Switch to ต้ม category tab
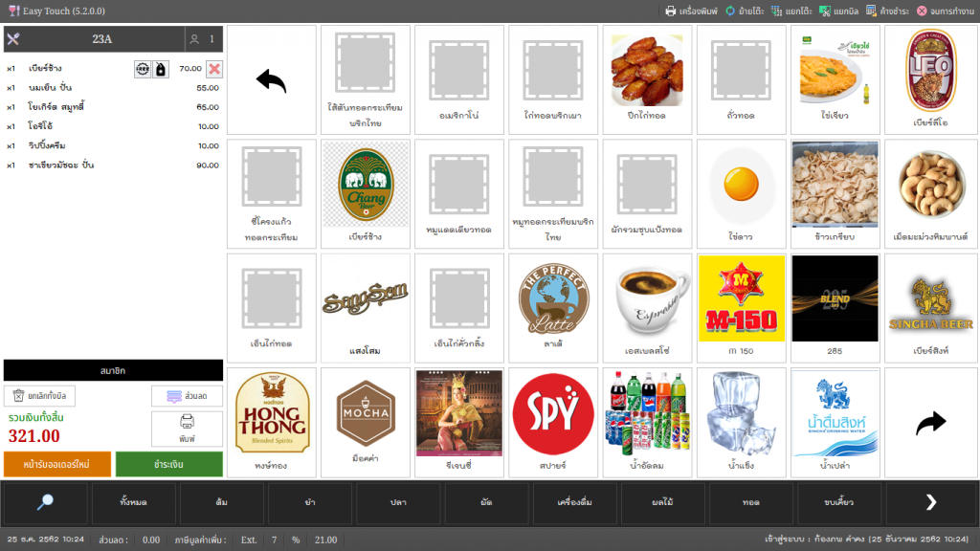This screenshot has width=980, height=551. pyautogui.click(x=221, y=502)
